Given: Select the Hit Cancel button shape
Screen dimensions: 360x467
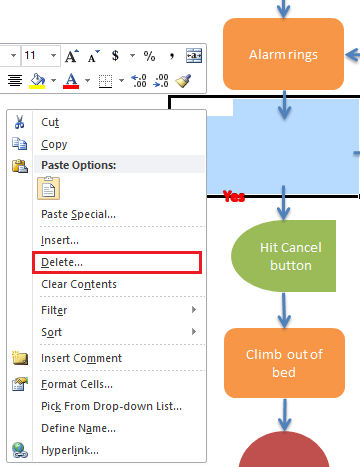Looking at the screenshot, I should pyautogui.click(x=283, y=256).
